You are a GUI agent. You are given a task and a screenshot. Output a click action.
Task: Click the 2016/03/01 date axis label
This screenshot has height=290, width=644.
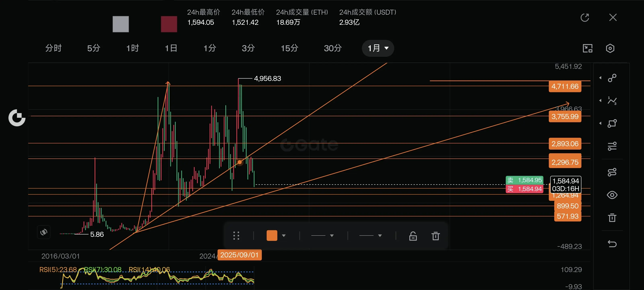tap(61, 256)
